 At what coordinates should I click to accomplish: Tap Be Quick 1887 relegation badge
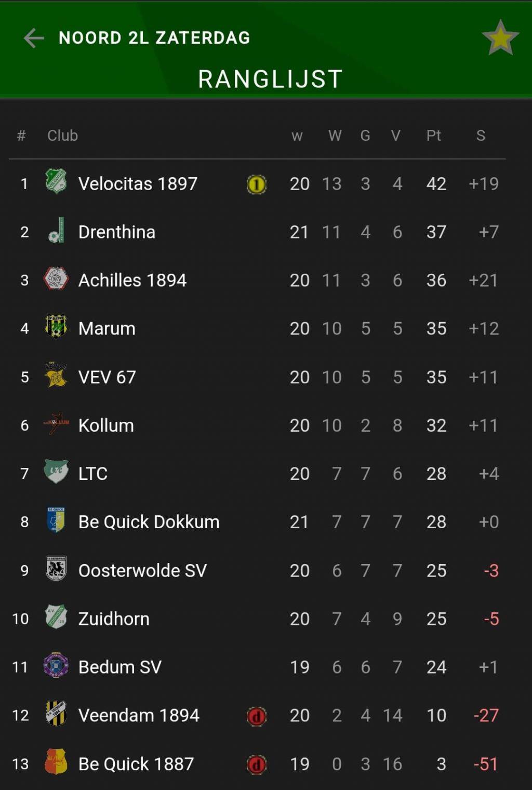(x=256, y=765)
